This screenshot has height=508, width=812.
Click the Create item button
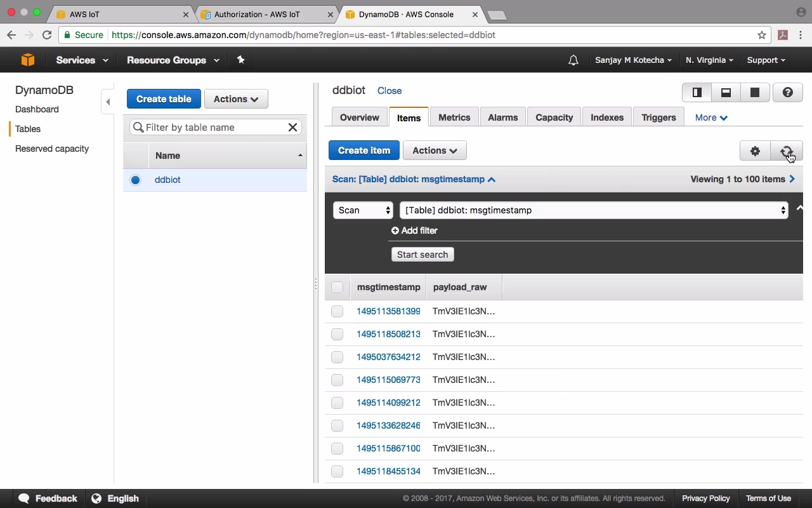coord(364,150)
